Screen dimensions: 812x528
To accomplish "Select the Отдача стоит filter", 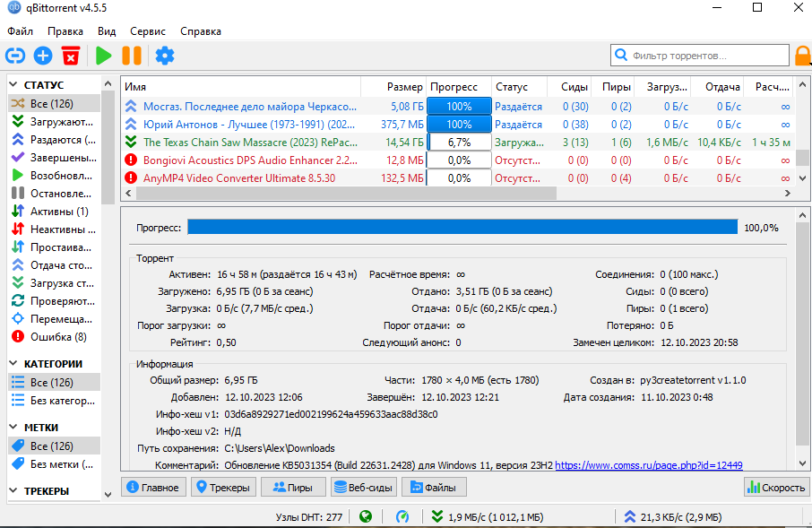I will point(55,265).
